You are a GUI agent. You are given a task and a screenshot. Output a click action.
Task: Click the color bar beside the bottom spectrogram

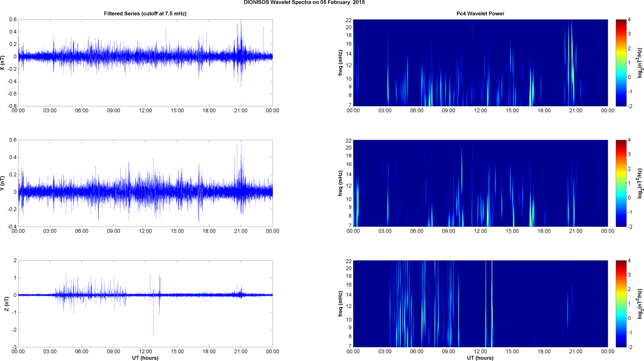coord(621,304)
